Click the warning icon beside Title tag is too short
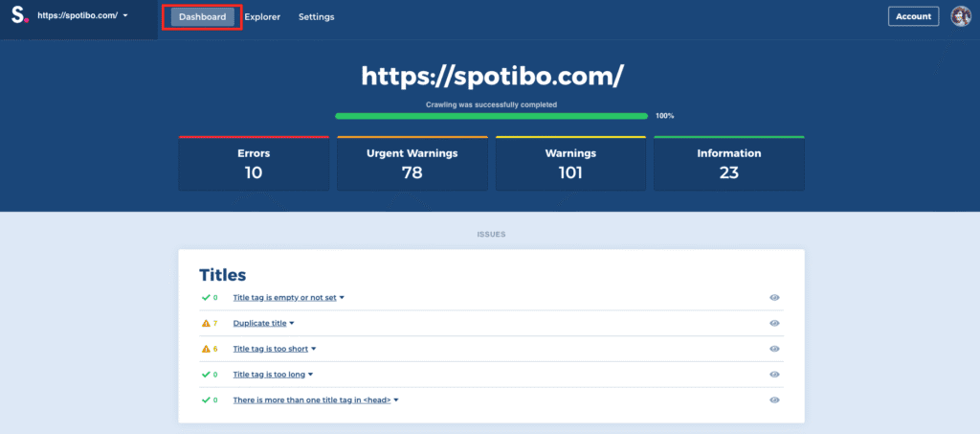The image size is (980, 434). [206, 349]
